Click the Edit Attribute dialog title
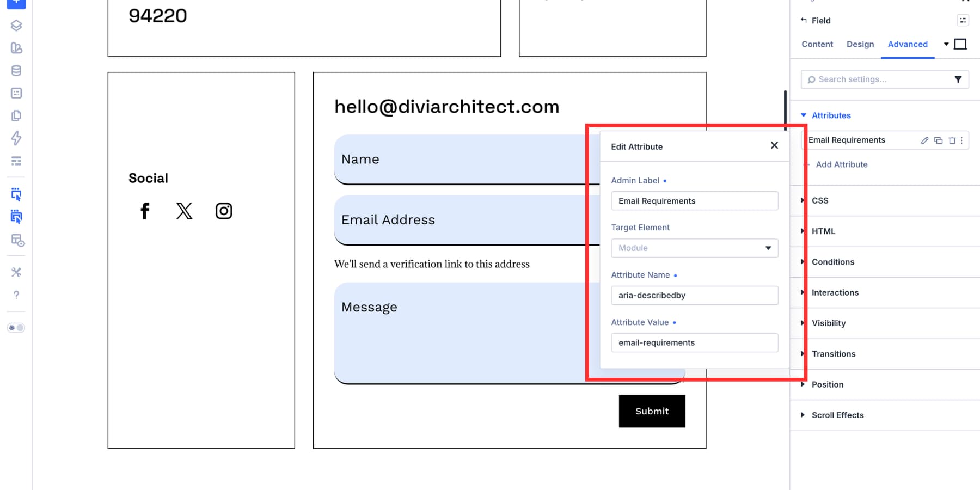 pos(636,146)
